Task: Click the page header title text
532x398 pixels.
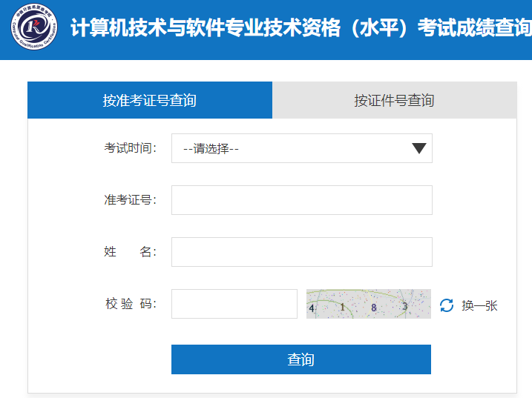Action: tap(301, 28)
